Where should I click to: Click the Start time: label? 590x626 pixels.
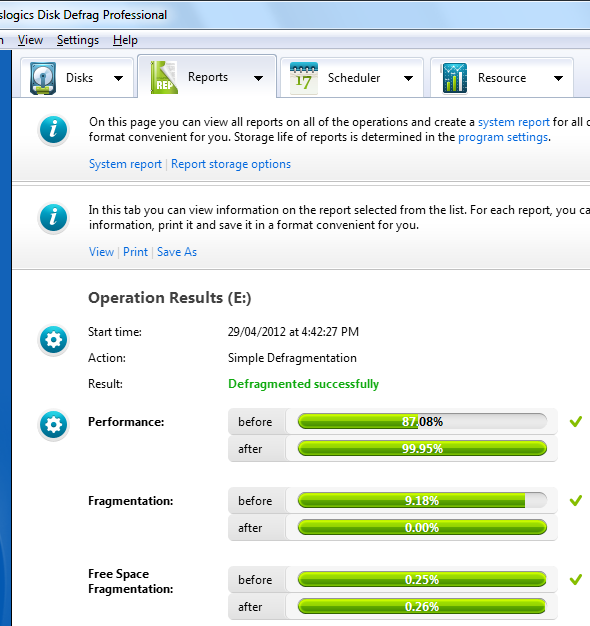pyautogui.click(x=115, y=332)
